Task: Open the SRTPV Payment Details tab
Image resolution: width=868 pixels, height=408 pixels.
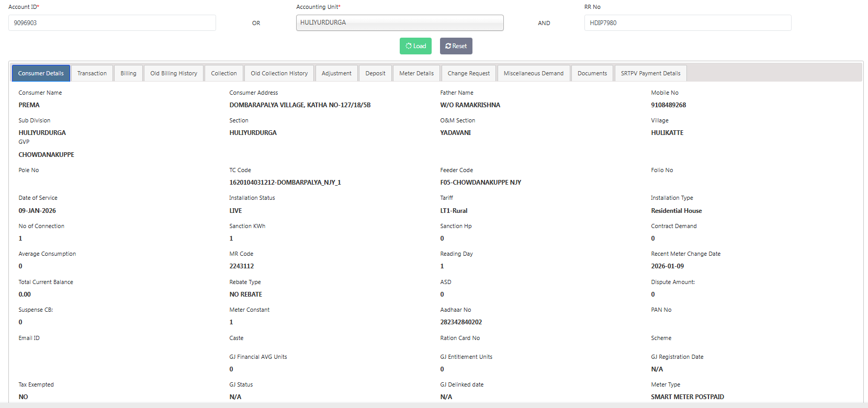Action: click(x=651, y=73)
